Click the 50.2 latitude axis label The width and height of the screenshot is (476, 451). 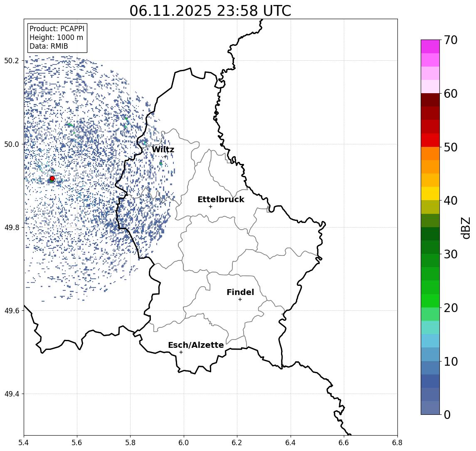12,60
